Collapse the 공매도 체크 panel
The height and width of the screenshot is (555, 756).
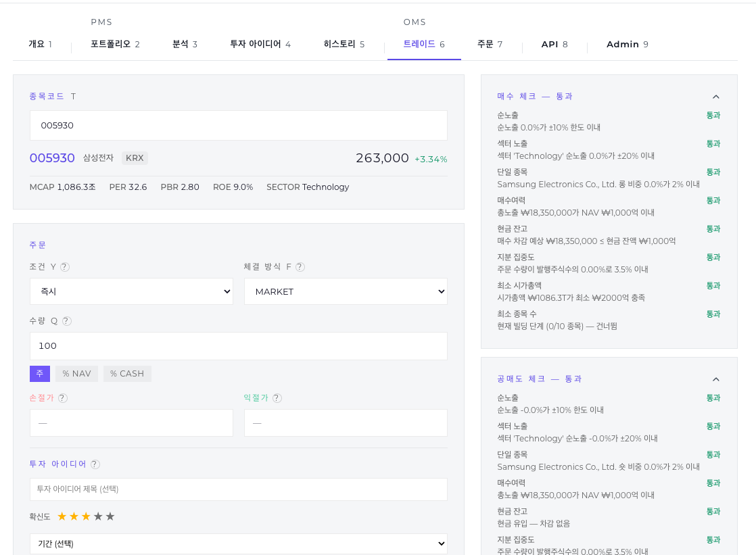point(716,379)
